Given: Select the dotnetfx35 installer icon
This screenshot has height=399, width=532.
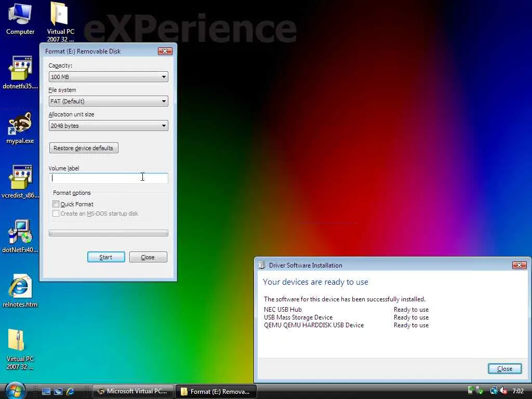Looking at the screenshot, I should point(20,72).
